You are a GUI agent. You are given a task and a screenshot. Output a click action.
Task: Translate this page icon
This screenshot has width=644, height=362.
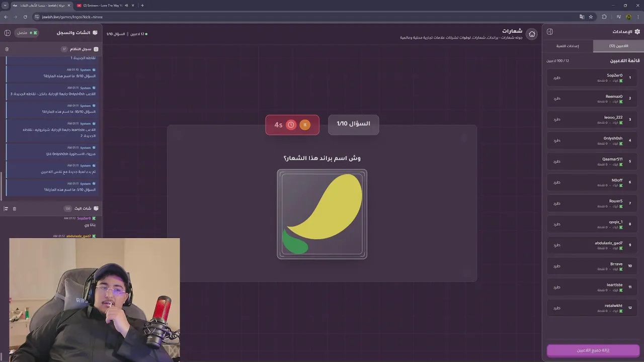click(x=582, y=17)
